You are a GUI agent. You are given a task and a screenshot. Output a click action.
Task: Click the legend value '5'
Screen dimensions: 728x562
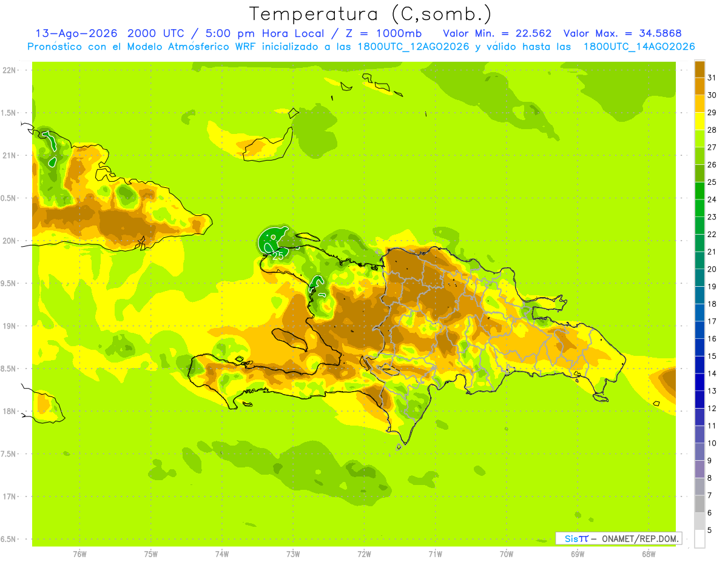710,530
